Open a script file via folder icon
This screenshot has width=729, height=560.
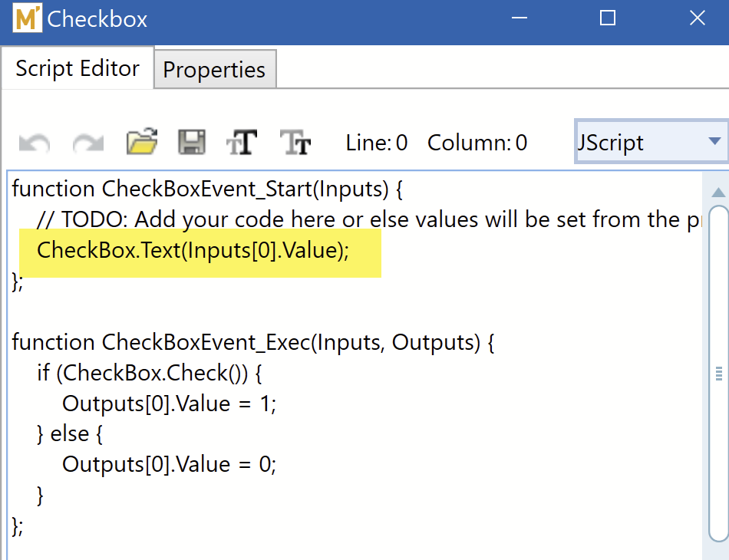pos(142,142)
